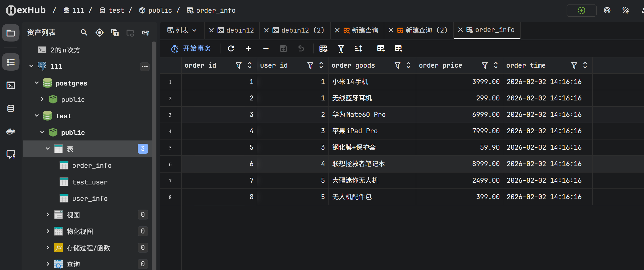
Task: Locate current asset with target icon
Action: [x=99, y=33]
